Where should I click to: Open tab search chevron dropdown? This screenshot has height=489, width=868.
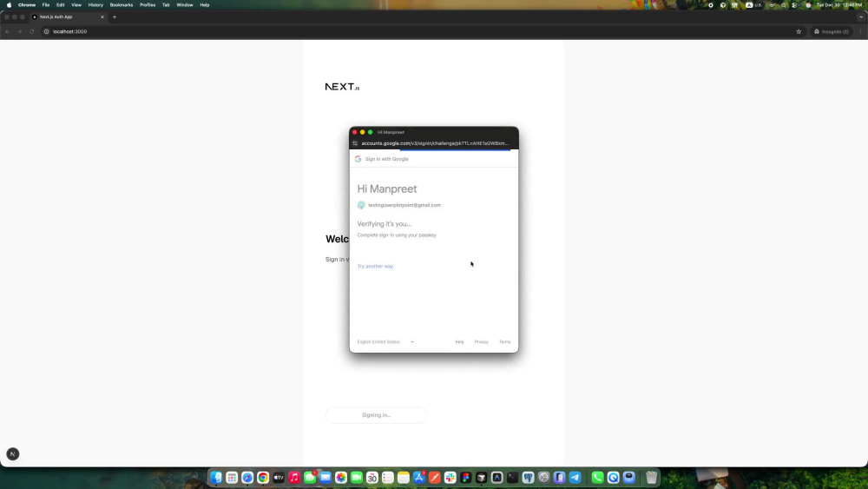click(860, 17)
